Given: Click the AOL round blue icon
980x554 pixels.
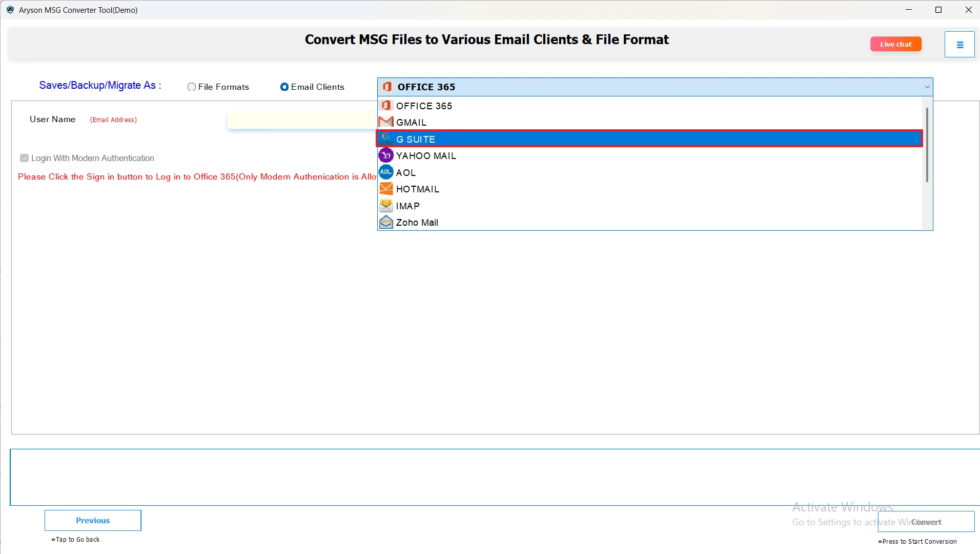Looking at the screenshot, I should (386, 172).
